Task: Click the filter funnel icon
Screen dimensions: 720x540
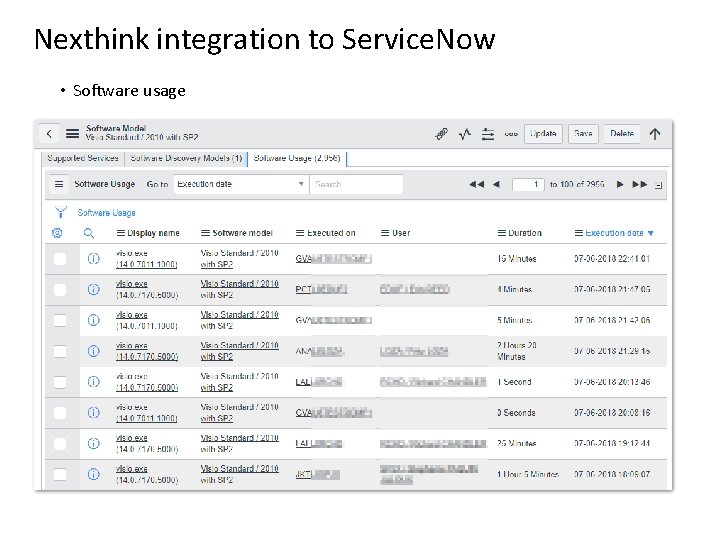Action: (x=61, y=212)
